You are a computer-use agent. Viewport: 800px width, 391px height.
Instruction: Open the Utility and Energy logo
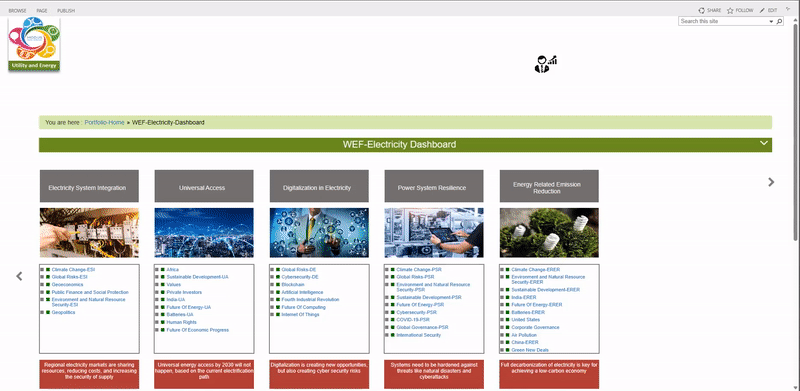click(34, 44)
